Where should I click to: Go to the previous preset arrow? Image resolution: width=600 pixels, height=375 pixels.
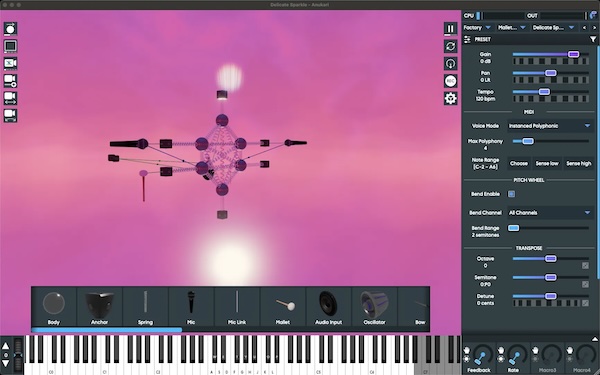point(584,28)
